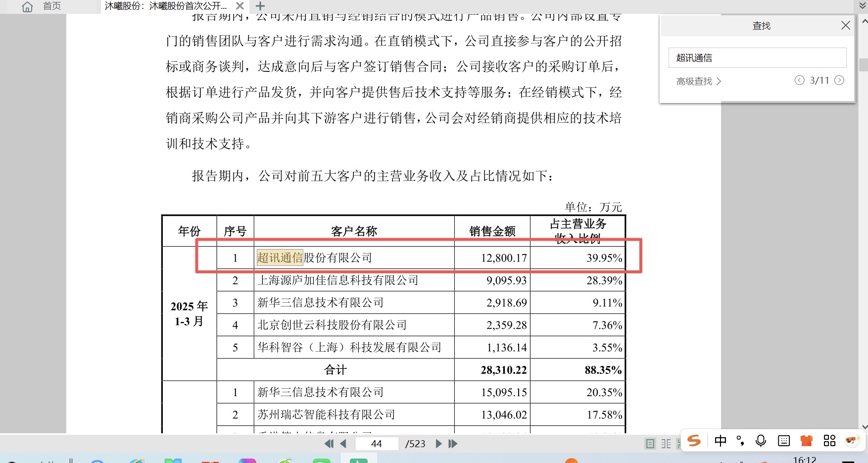This screenshot has height=463, width=868.
Task: Go to next page arrow
Action: pyautogui.click(x=438, y=444)
